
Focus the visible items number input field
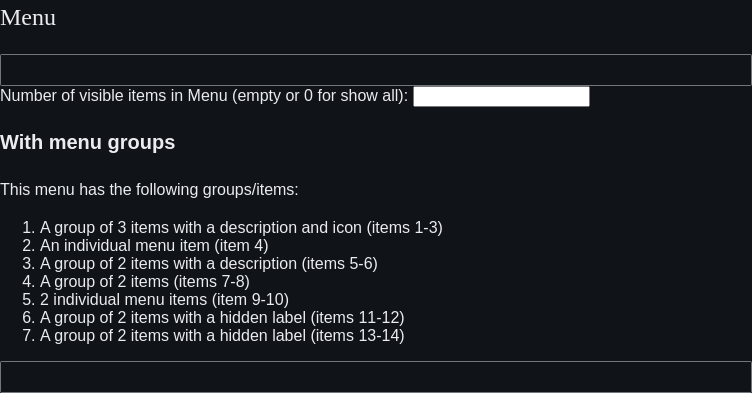[x=501, y=96]
